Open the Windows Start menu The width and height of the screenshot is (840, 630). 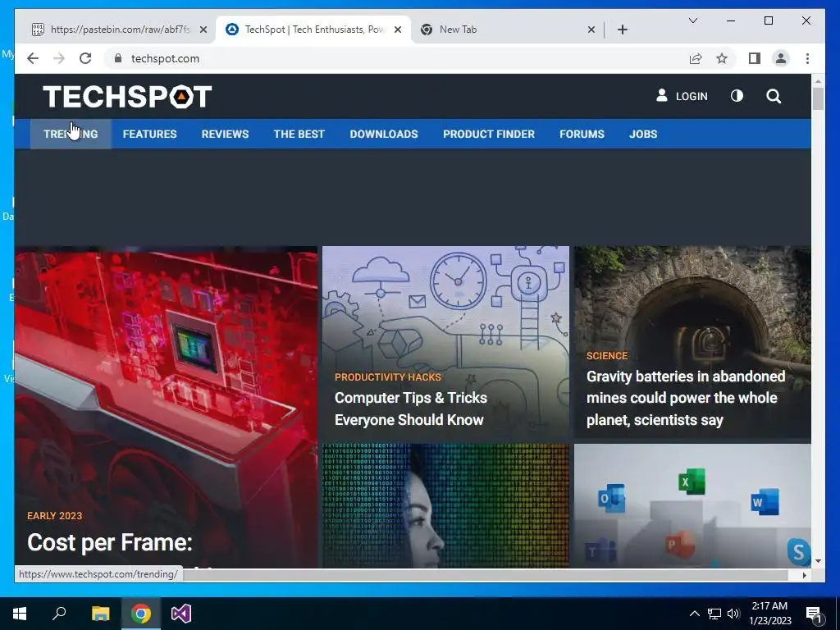tap(20, 614)
